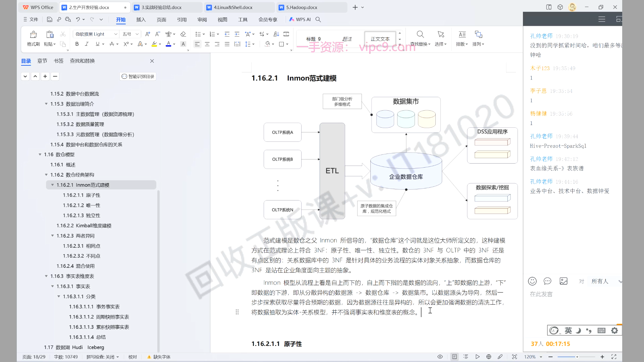Click the emoji icon in chat panel
644x362 pixels.
pyautogui.click(x=532, y=281)
